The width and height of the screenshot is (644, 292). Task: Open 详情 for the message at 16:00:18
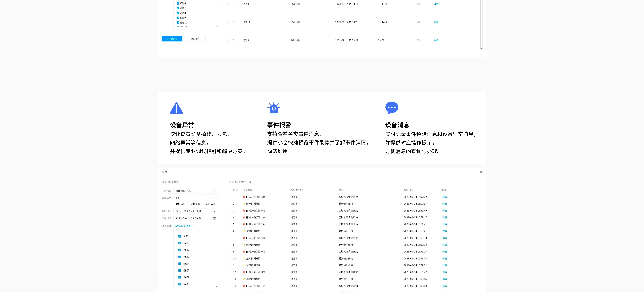(x=444, y=204)
